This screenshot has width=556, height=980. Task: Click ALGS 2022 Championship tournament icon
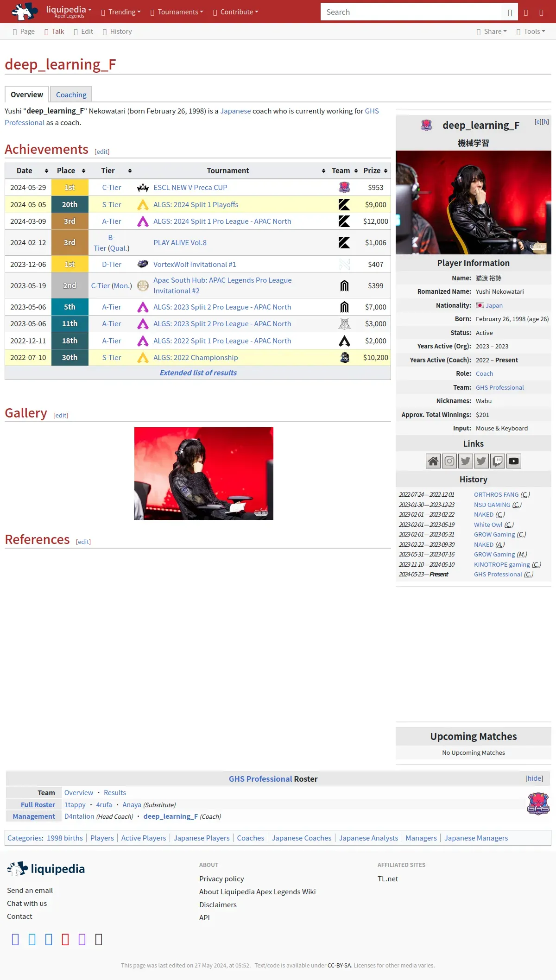coord(143,358)
